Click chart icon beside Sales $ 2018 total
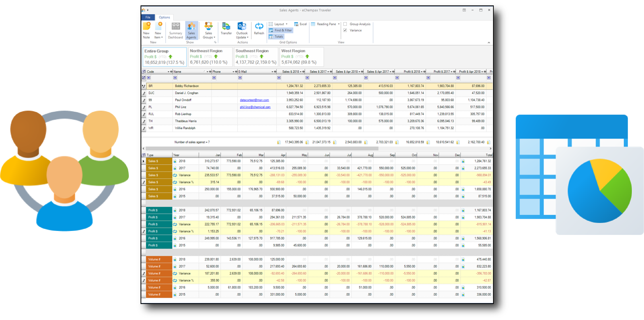This screenshot has height=320, width=644. pyautogui.click(x=463, y=161)
